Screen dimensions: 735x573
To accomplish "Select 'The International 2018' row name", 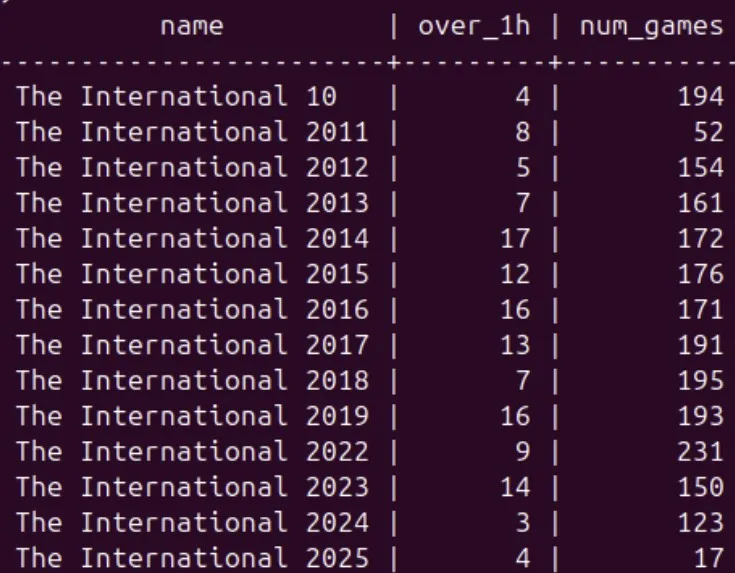I will [x=192, y=381].
